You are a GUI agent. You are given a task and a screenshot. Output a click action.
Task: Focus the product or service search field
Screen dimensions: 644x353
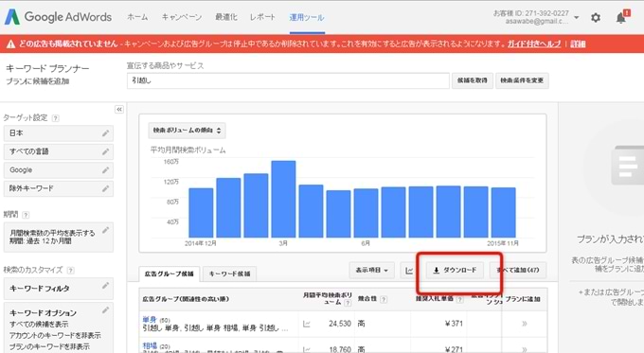[288, 80]
